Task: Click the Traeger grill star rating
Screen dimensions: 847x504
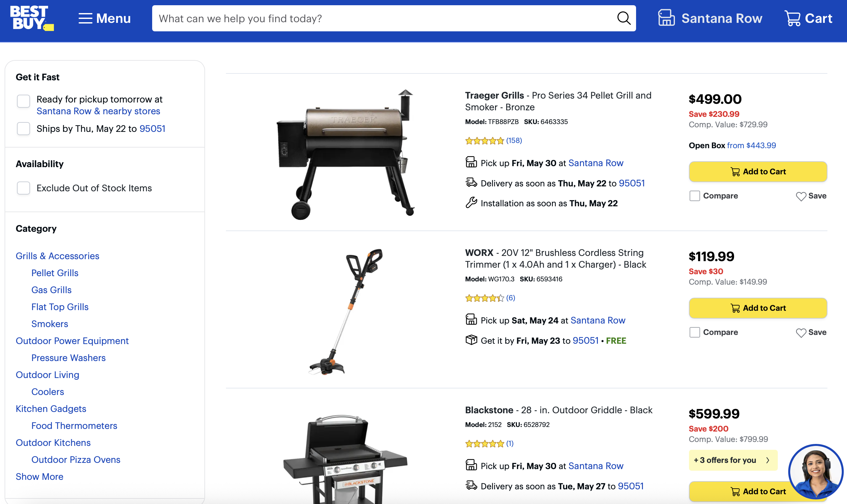Action: click(484, 141)
